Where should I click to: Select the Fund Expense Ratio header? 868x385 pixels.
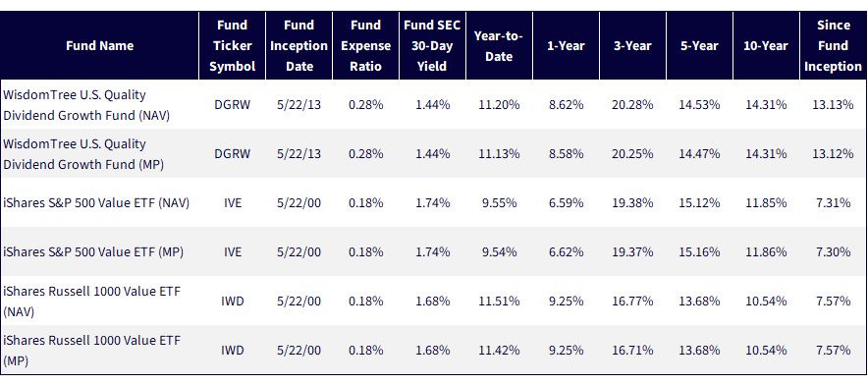[x=366, y=46]
